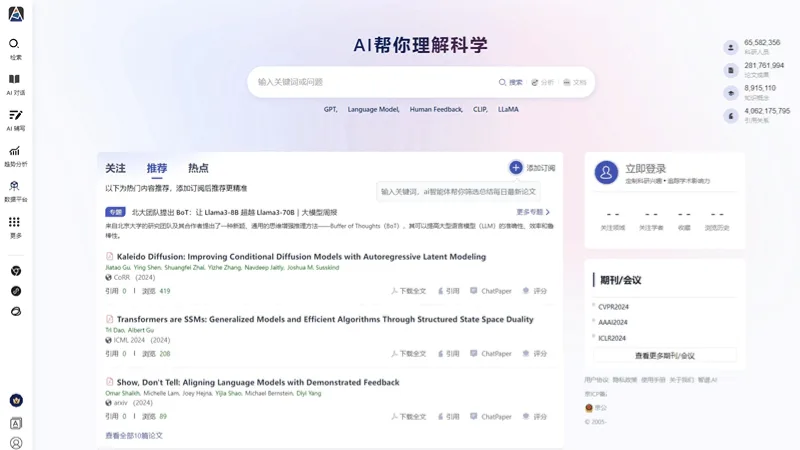Viewport: 800px width, 450px height.
Task: Open 关于我们 footer link
Action: [x=682, y=380]
